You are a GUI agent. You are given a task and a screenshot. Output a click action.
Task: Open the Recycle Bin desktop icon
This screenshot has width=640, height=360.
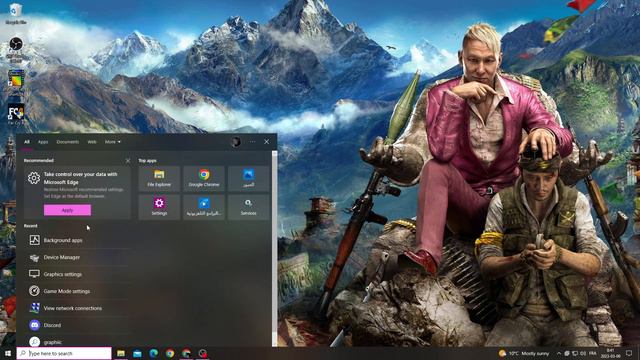coord(16,12)
